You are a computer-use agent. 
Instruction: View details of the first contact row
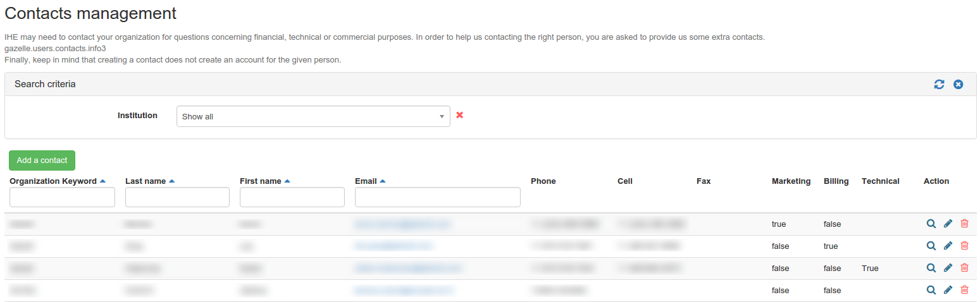[931, 224]
